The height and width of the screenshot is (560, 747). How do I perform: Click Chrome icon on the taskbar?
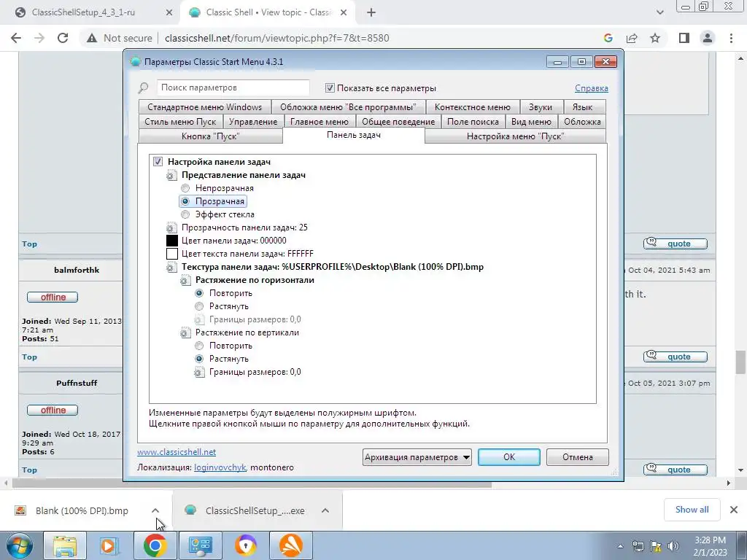click(x=155, y=545)
